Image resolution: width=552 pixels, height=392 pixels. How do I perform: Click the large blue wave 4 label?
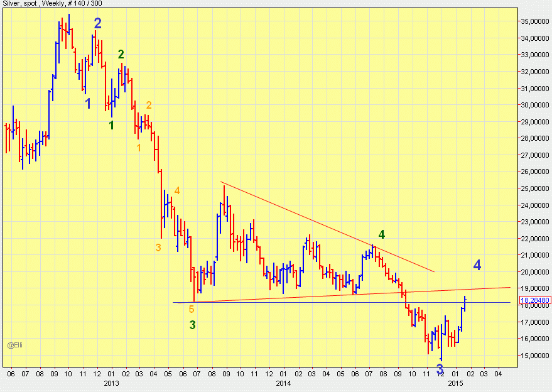(x=477, y=265)
